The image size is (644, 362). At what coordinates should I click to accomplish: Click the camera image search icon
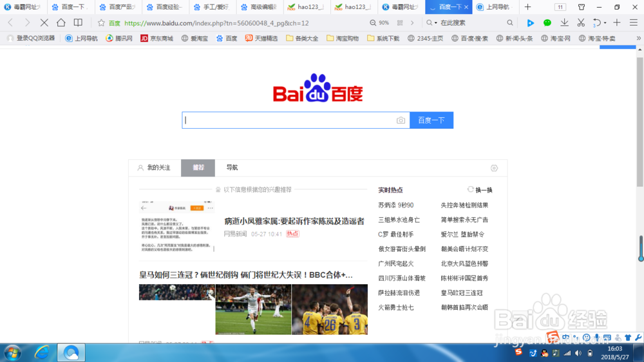(401, 120)
